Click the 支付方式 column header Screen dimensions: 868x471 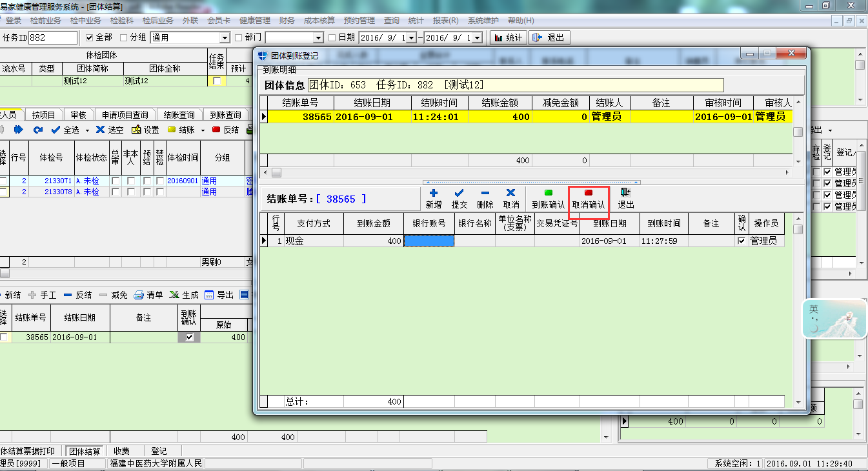pos(314,223)
